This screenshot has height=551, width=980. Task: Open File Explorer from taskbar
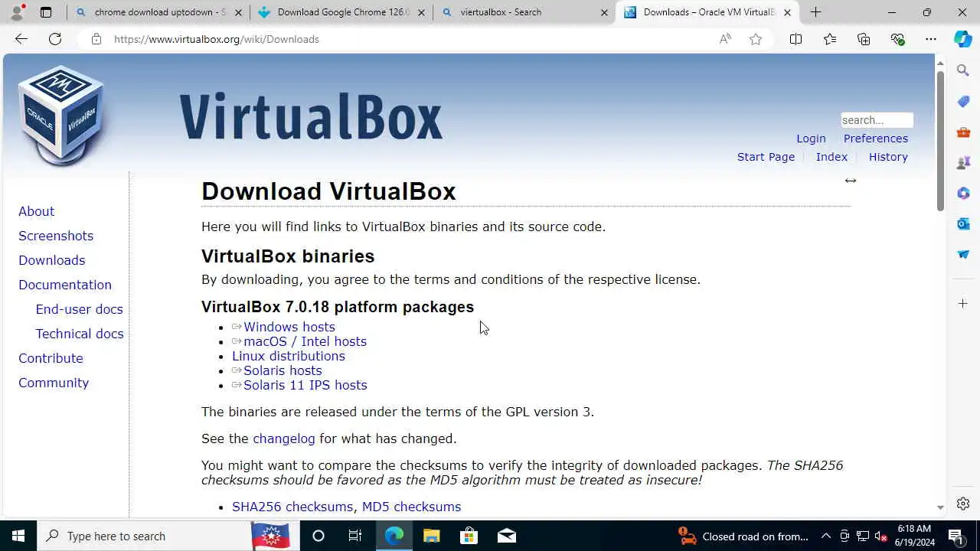(x=431, y=536)
